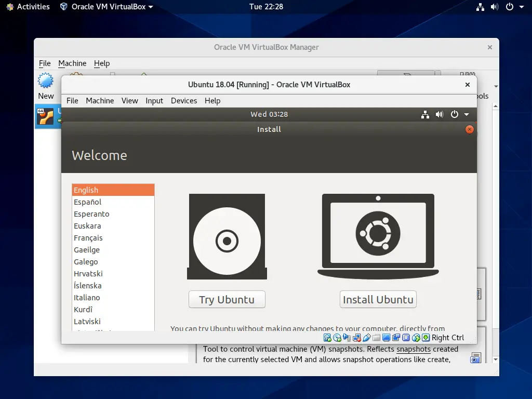Click the optical disk status icon
This screenshot has height=399, width=532.
(337, 338)
